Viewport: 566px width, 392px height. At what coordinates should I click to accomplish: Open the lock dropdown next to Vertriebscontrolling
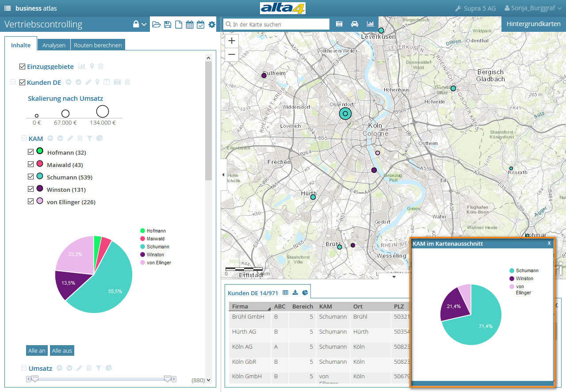pos(140,24)
